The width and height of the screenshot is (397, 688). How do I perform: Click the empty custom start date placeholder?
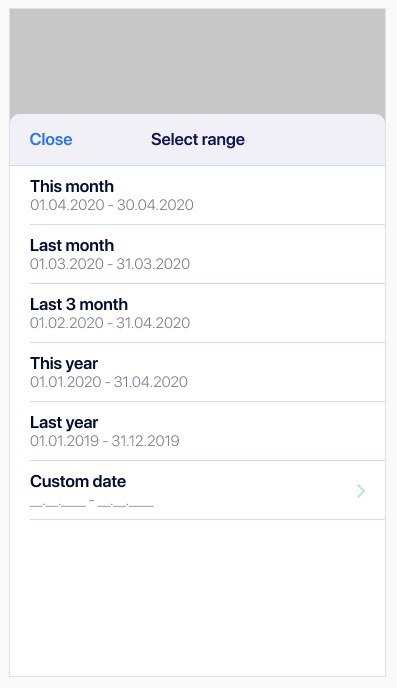click(x=58, y=505)
